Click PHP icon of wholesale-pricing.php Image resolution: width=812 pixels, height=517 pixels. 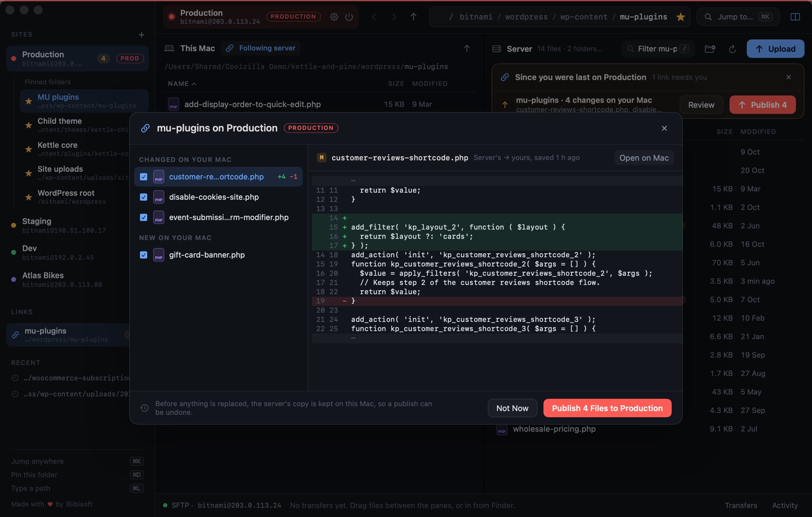(502, 429)
